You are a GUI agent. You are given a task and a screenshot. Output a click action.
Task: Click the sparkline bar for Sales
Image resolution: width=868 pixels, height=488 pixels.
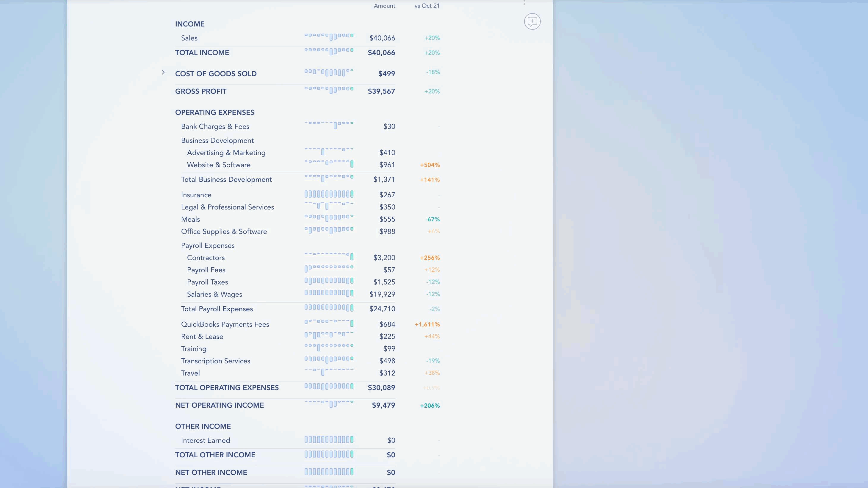tap(328, 37)
